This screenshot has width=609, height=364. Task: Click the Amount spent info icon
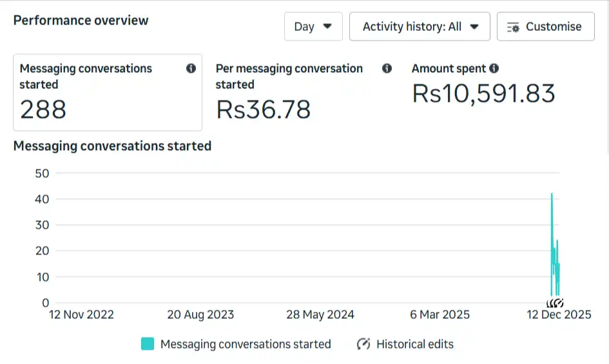click(494, 68)
